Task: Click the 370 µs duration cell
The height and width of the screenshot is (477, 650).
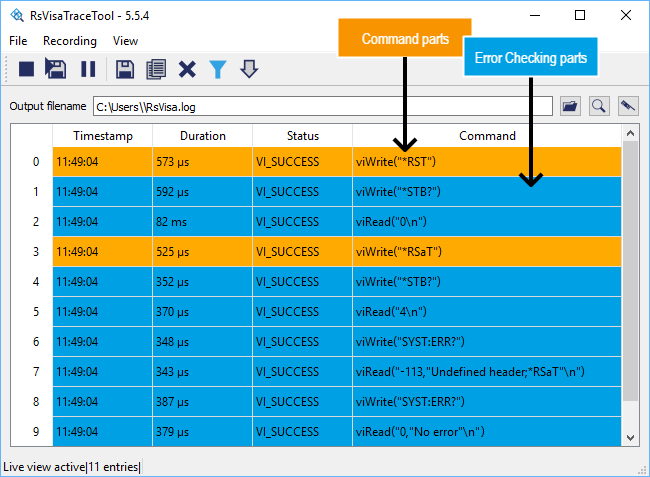Action: [203, 312]
